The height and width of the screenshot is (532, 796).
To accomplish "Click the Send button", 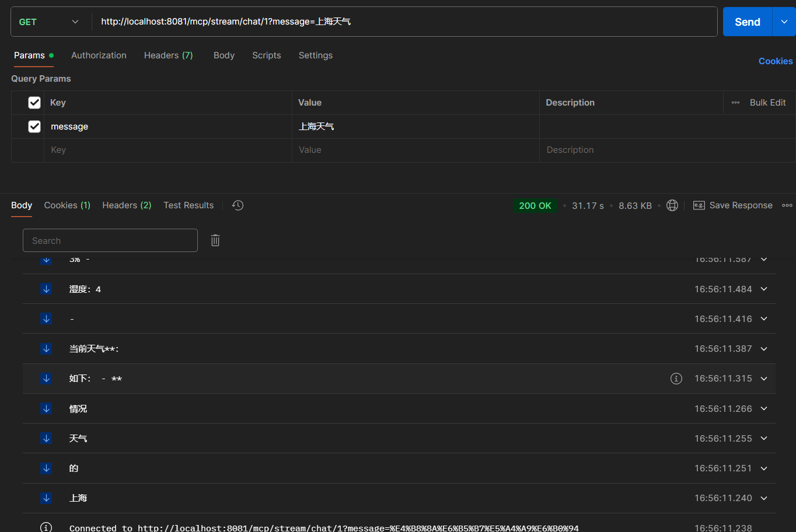I will click(748, 22).
